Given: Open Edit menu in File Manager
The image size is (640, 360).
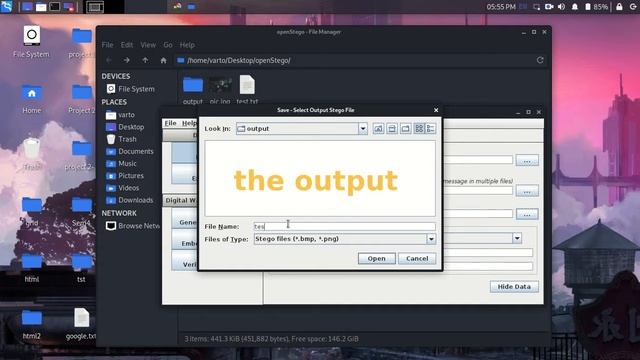Looking at the screenshot, I should pyautogui.click(x=127, y=45).
